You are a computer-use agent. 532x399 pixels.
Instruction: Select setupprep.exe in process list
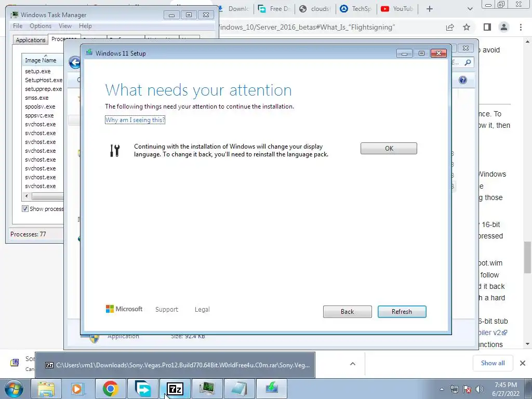point(43,89)
